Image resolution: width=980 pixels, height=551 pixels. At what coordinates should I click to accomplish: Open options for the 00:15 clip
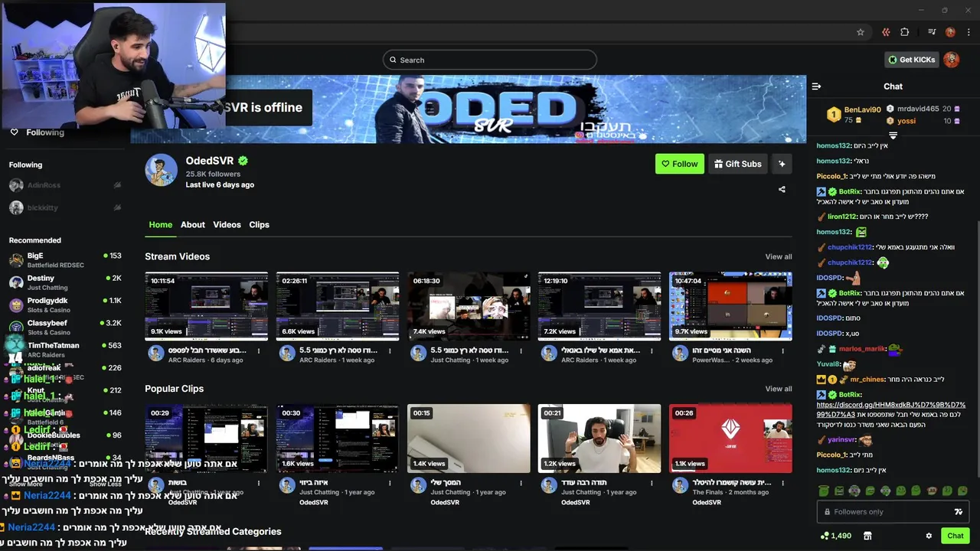pos(521,484)
